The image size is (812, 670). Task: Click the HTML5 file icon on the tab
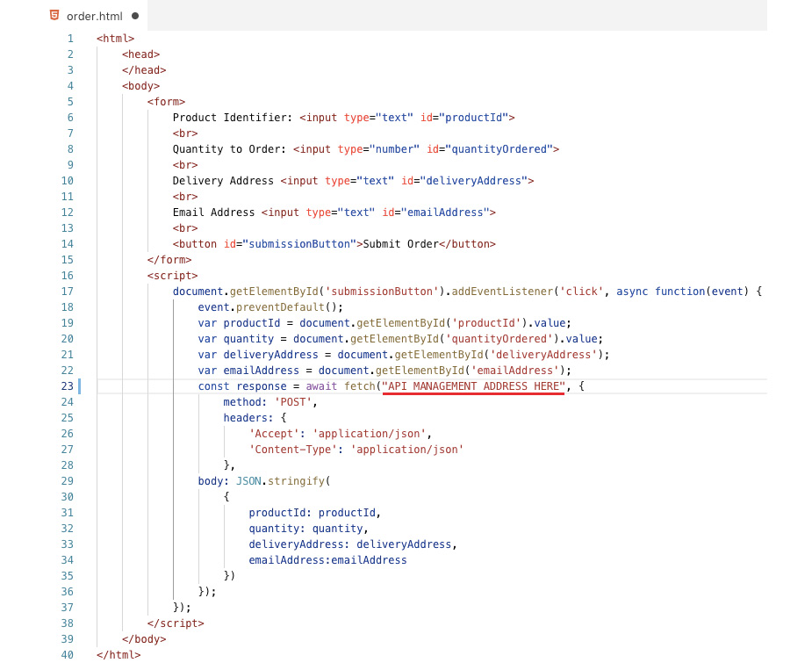pos(54,16)
